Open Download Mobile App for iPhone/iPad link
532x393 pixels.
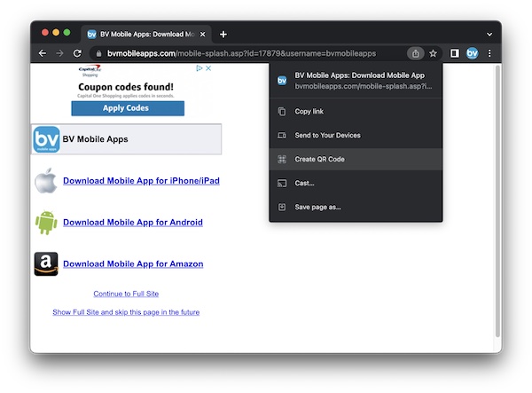(x=141, y=181)
